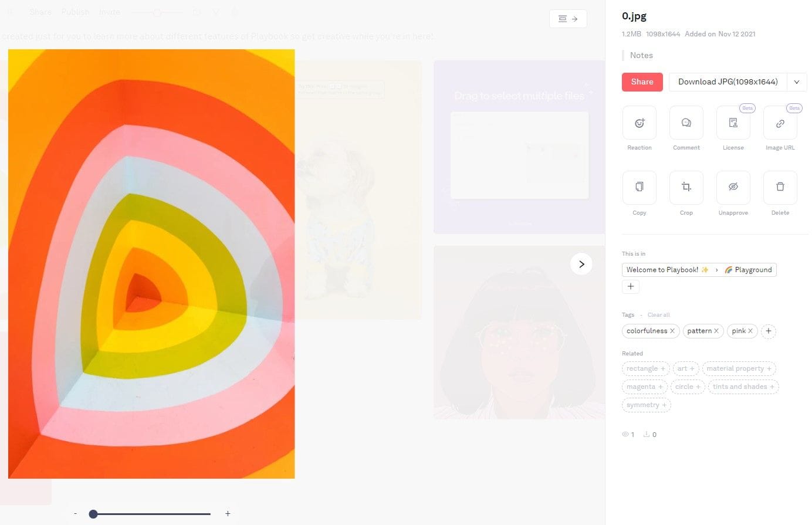Screen dimensions: 812x525
Task: Delete the image 0.jpg
Action: pos(780,187)
